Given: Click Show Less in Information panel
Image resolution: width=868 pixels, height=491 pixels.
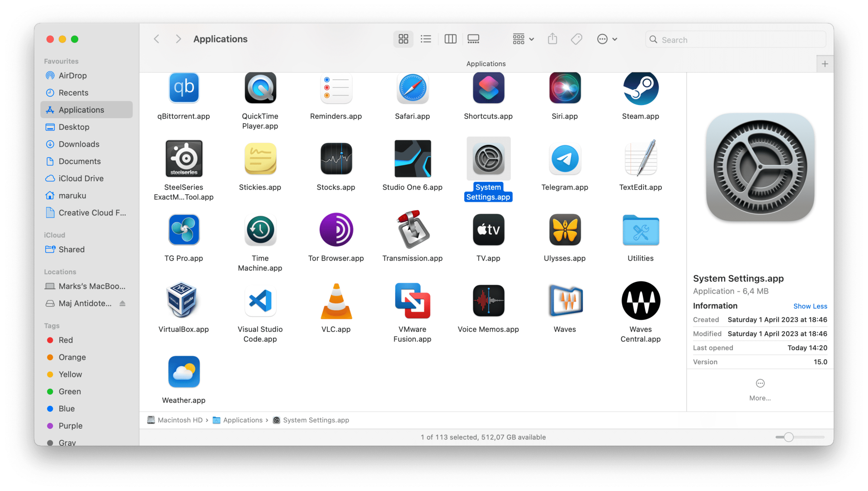Looking at the screenshot, I should pos(810,306).
